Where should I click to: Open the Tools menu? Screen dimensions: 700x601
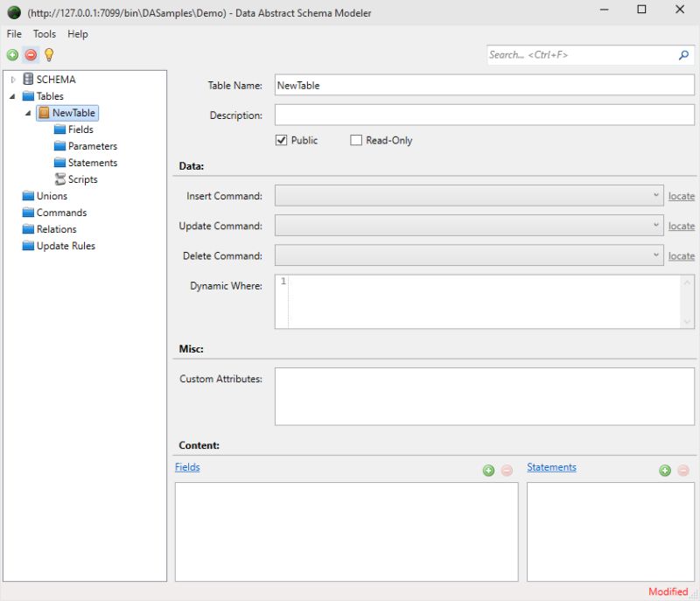point(43,33)
